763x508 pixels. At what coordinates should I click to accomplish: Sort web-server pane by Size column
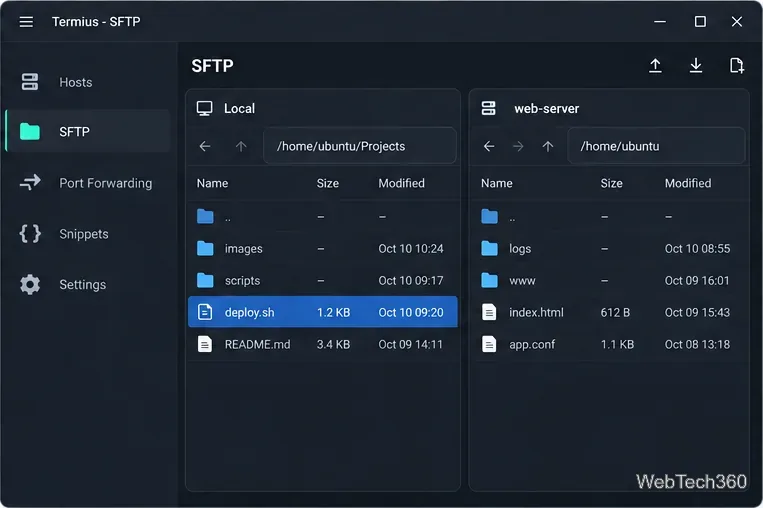coord(611,183)
